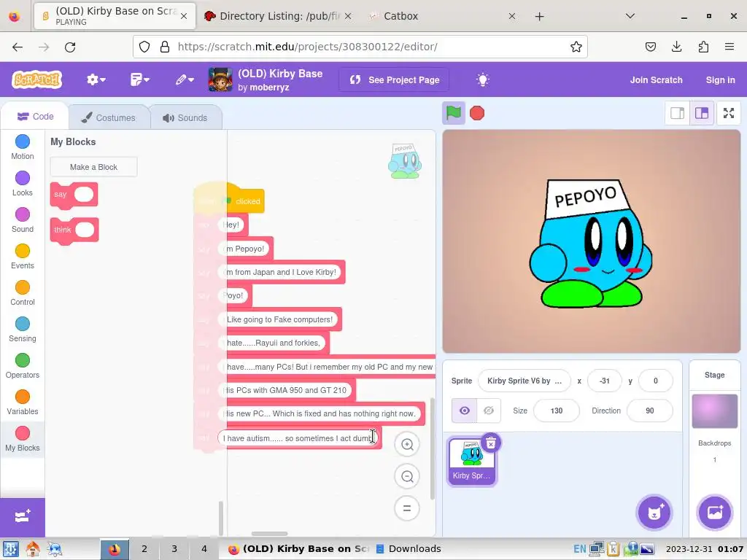Open the Downloads taskbar window

click(409, 549)
